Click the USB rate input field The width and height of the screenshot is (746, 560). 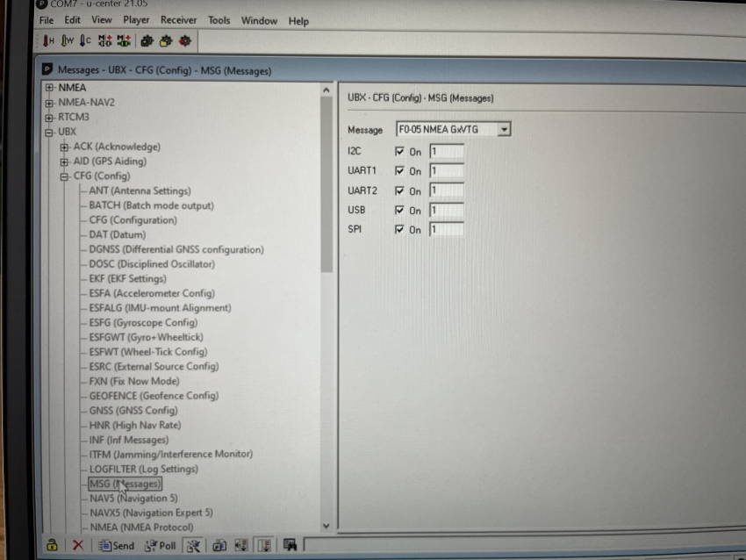[446, 210]
